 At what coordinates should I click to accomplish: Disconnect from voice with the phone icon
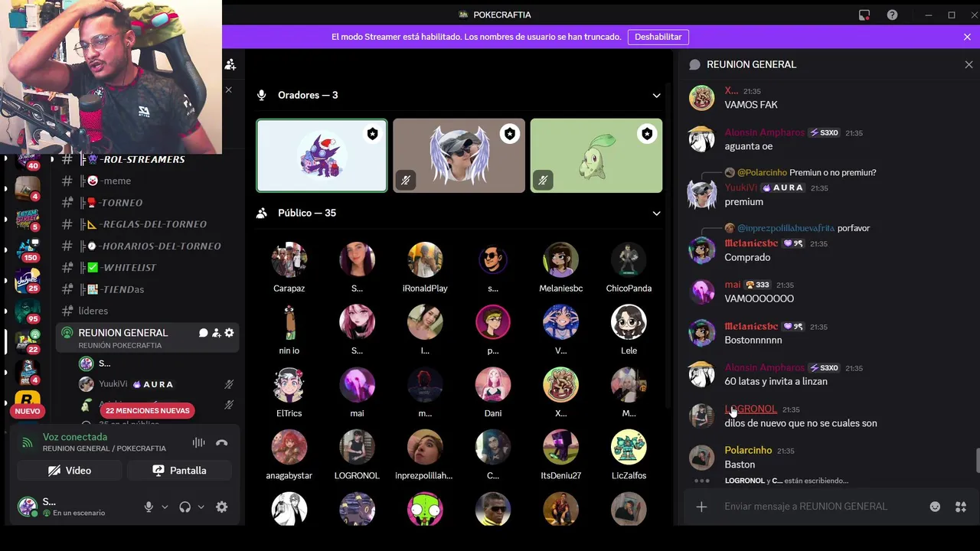point(222,442)
